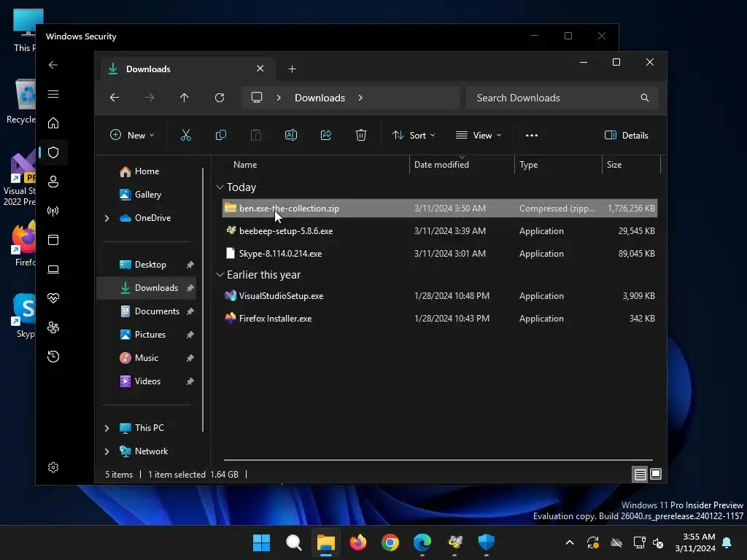Viewport: 747px width, 560px height.
Task: Click the horizontal scrollbar in file list
Action: click(438, 460)
